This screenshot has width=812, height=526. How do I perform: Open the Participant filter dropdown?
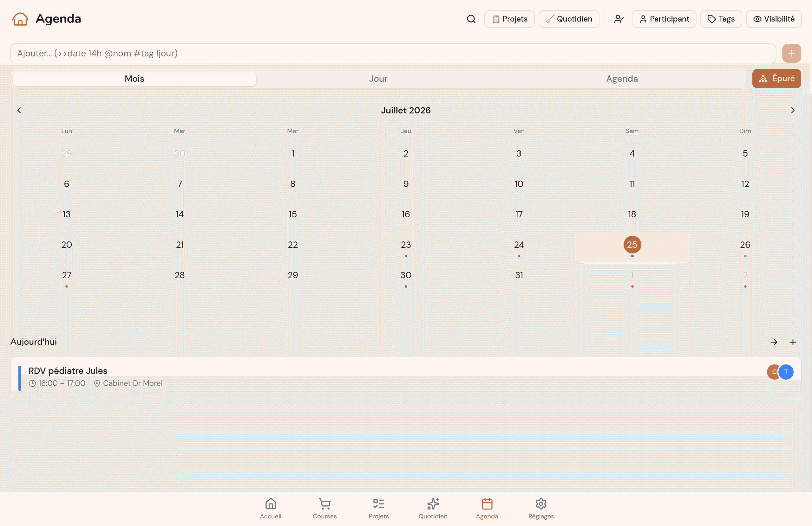[x=664, y=19]
